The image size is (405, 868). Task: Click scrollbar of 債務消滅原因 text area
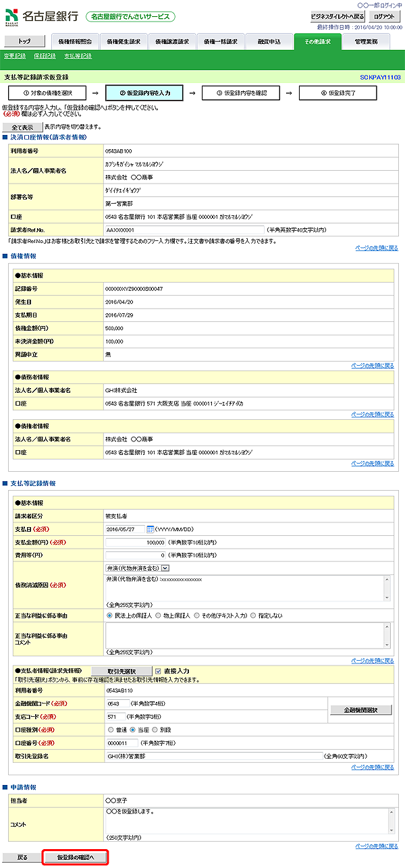click(x=387, y=588)
